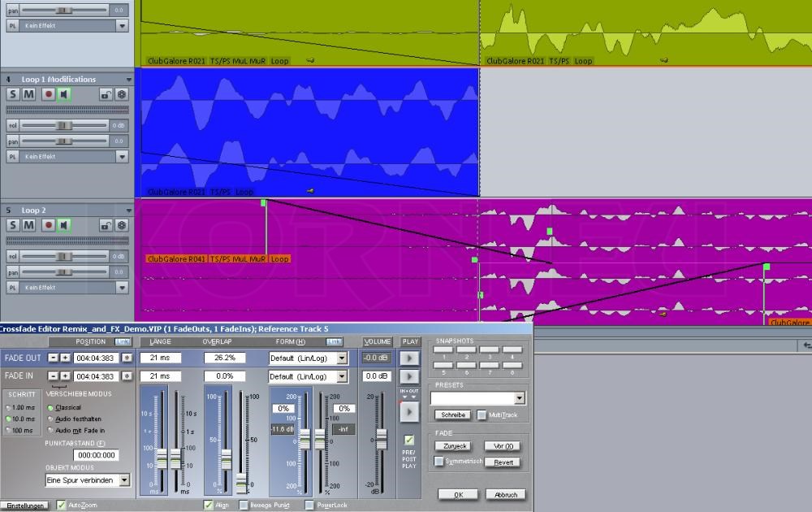Click the Link icon in the FORM column
Image resolution: width=812 pixels, height=512 pixels.
tap(335, 341)
